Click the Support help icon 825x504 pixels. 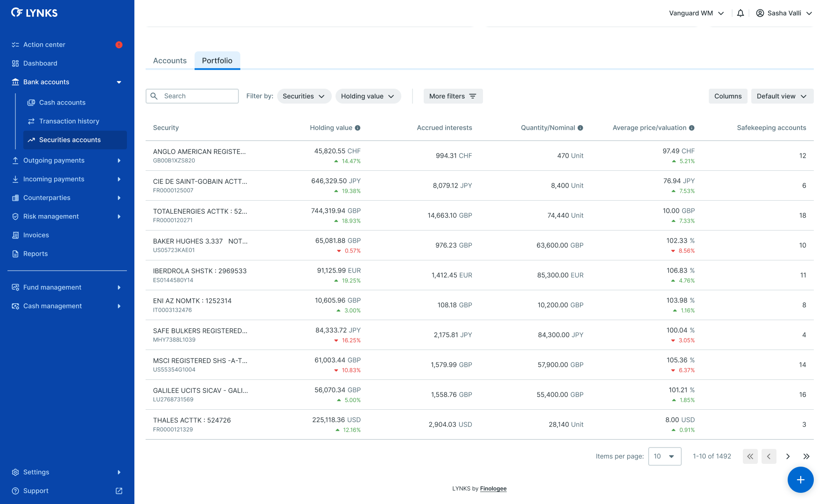(15, 491)
